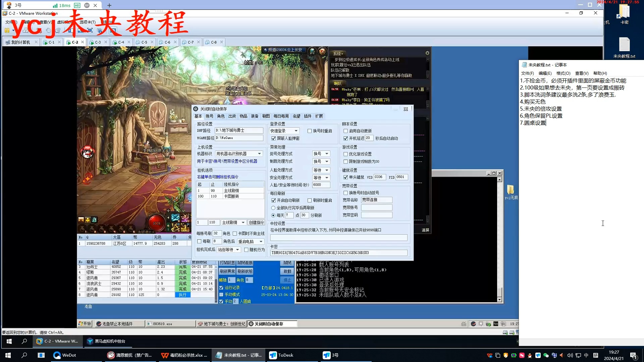The width and height of the screenshot is (644, 362).
Task: Click the DNF路径 input field
Action: pyautogui.click(x=239, y=130)
